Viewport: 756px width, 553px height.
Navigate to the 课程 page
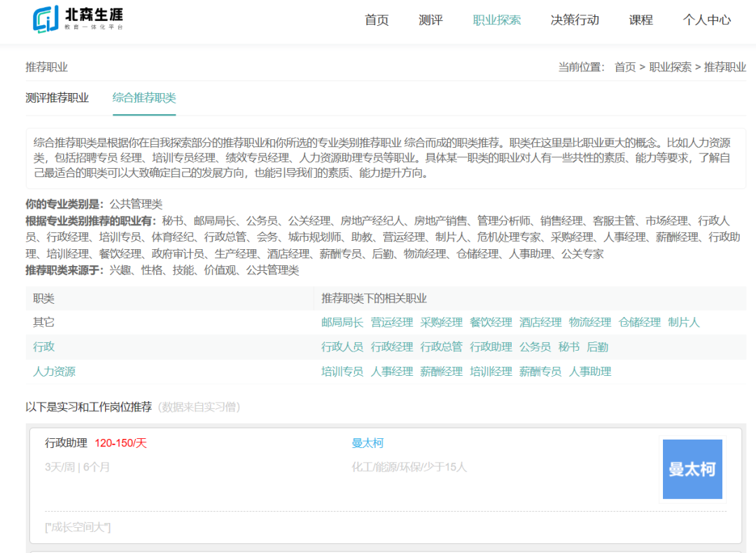pos(640,20)
